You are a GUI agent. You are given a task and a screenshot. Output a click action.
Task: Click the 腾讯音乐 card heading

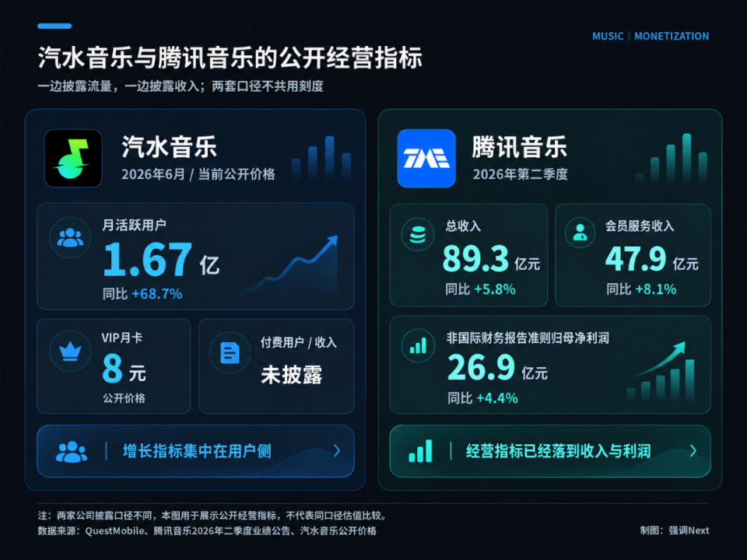pyautogui.click(x=520, y=146)
